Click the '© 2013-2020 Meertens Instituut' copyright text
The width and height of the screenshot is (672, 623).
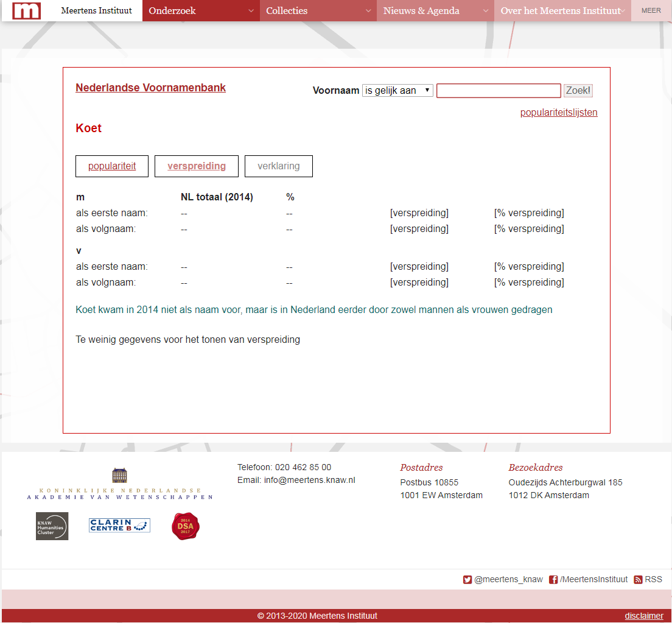pyautogui.click(x=317, y=616)
